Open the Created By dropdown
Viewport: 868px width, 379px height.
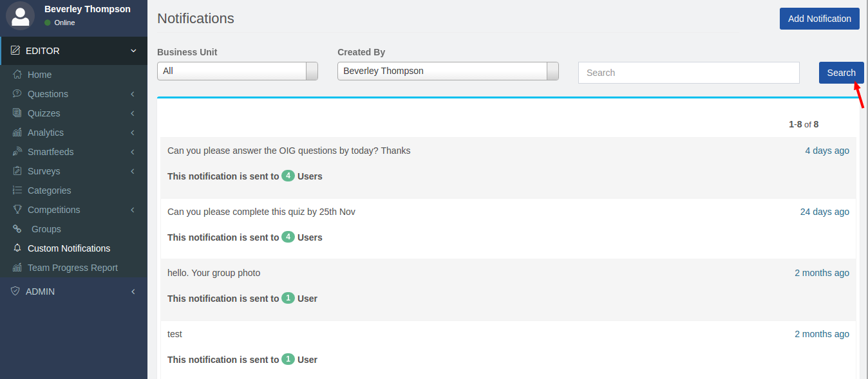(x=448, y=71)
